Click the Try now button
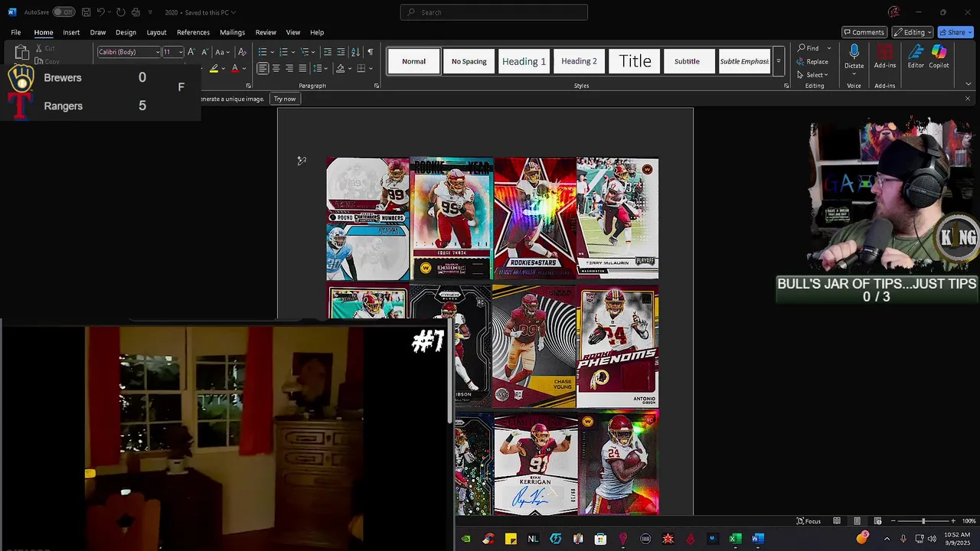The width and height of the screenshot is (980, 551). pyautogui.click(x=285, y=99)
